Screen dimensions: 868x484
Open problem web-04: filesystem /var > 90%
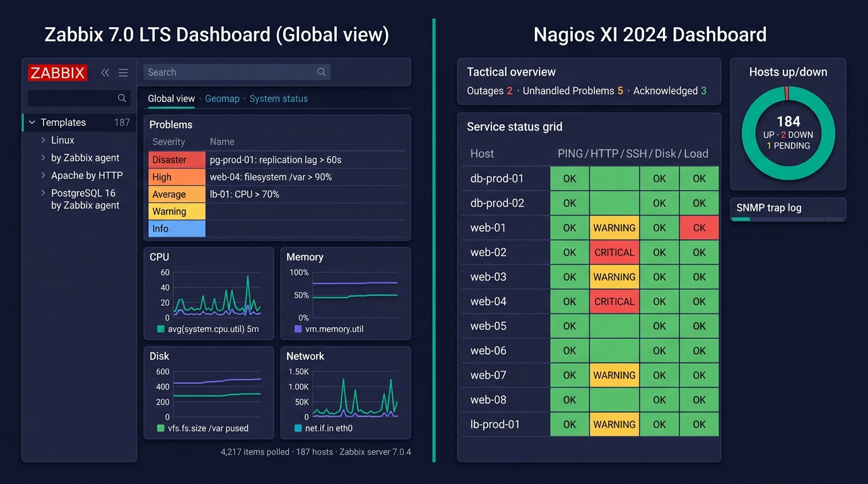click(271, 177)
